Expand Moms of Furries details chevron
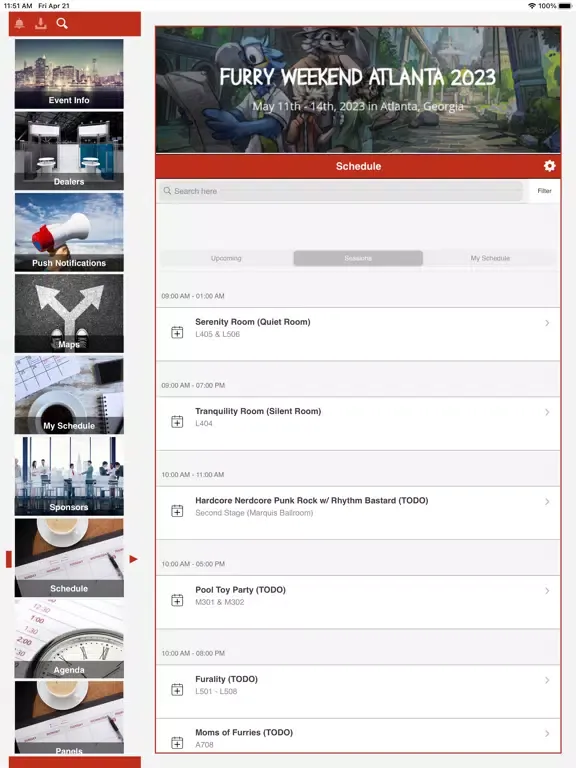 547,733
